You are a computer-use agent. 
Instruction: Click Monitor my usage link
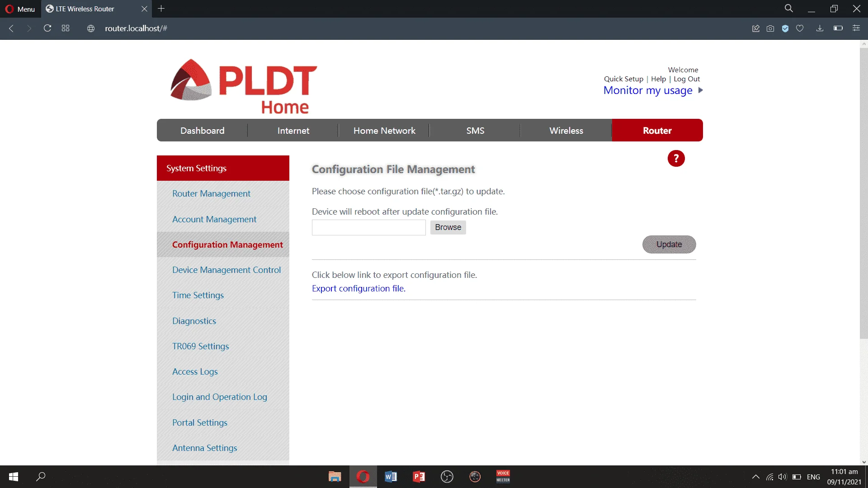tap(648, 90)
